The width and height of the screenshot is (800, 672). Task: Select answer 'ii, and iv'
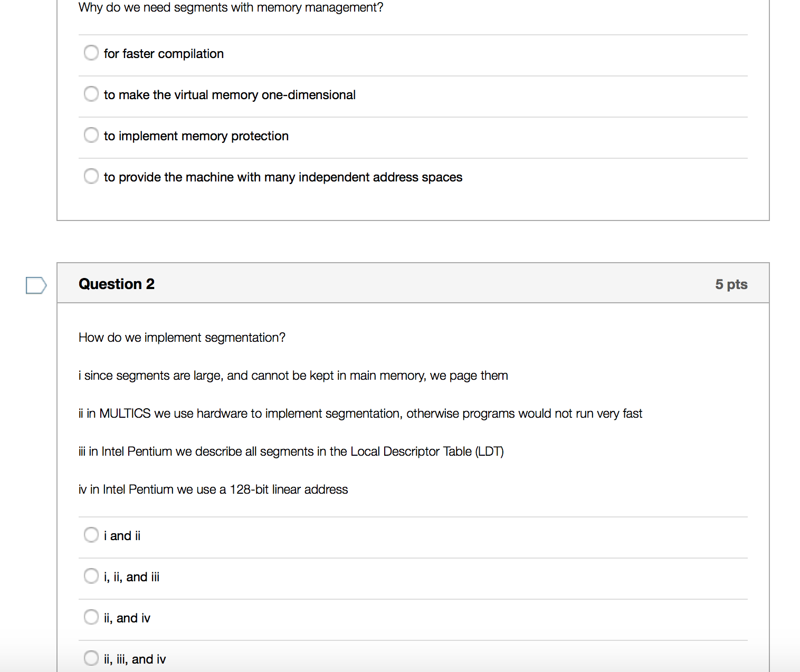point(91,617)
